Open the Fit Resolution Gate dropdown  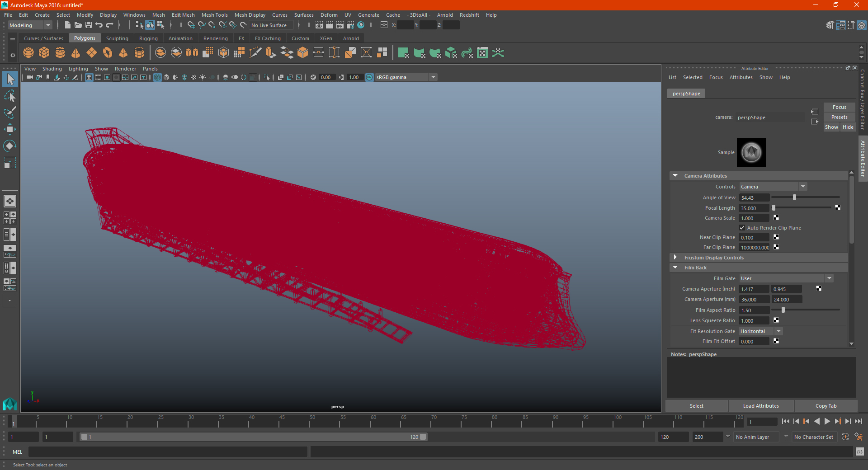pyautogui.click(x=761, y=331)
